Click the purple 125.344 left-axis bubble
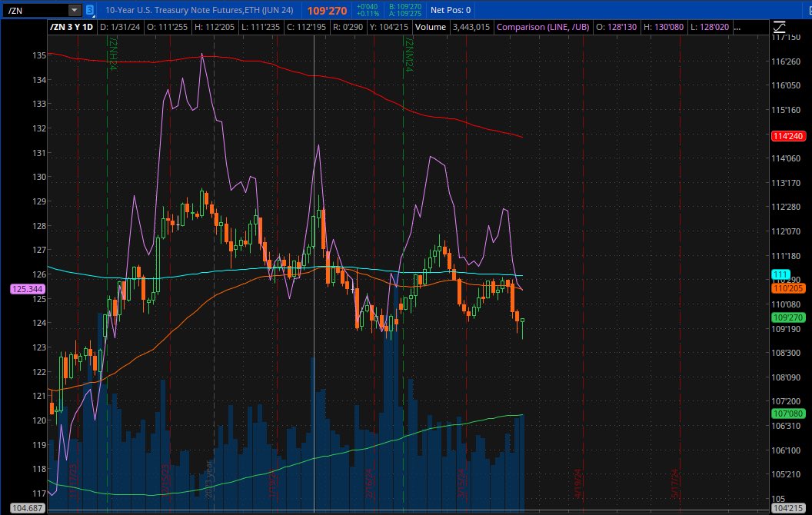This screenshot has width=812, height=515. coord(28,289)
